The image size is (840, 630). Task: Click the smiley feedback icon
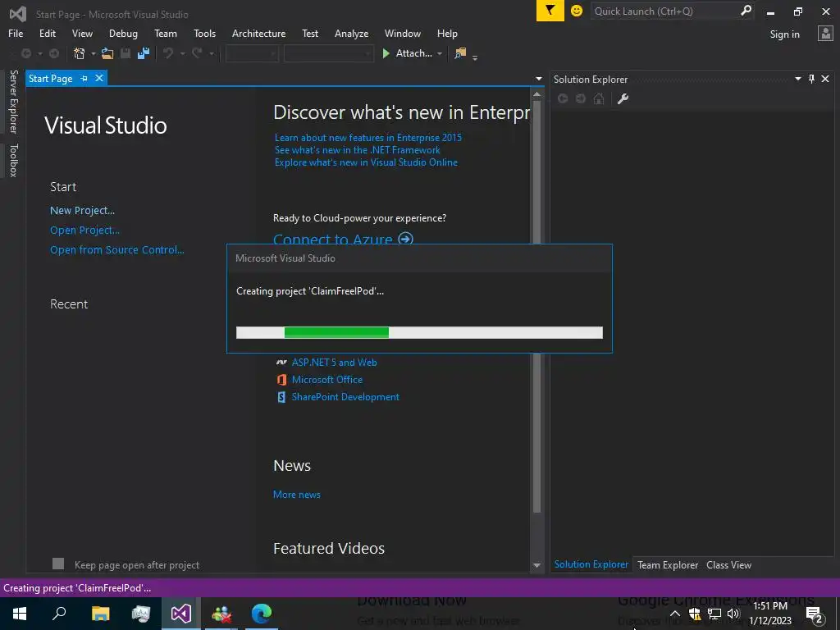click(x=577, y=11)
